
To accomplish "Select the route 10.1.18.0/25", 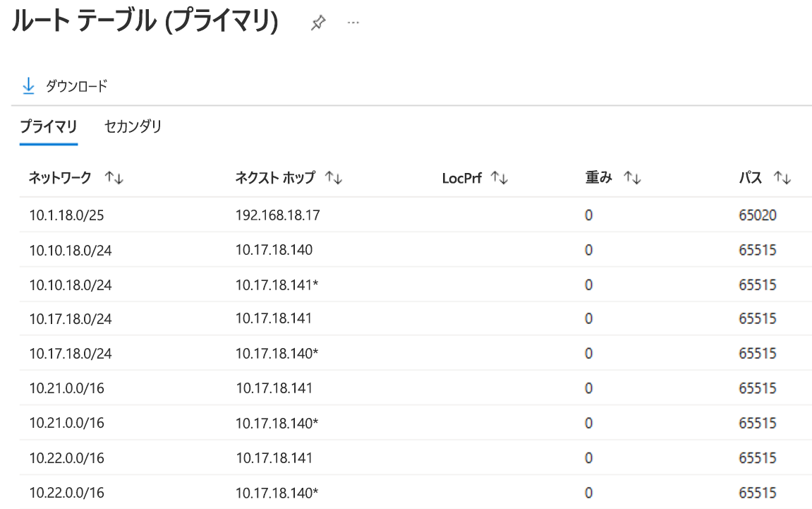I will (66, 215).
